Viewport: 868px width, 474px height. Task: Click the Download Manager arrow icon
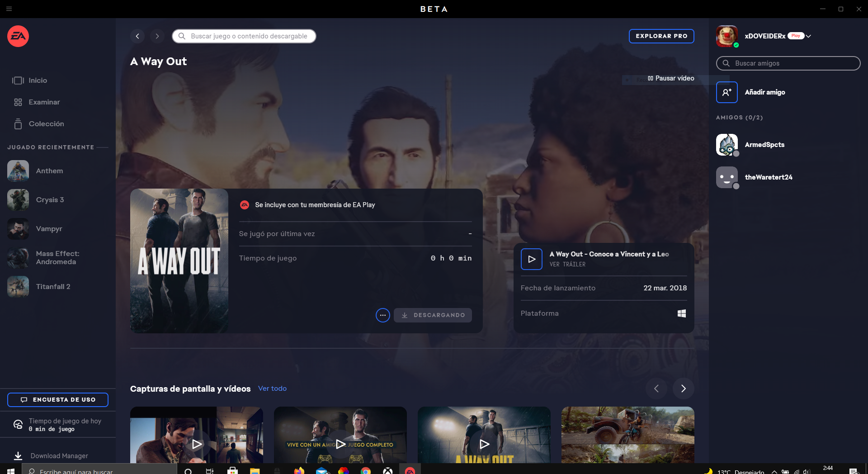point(18,456)
